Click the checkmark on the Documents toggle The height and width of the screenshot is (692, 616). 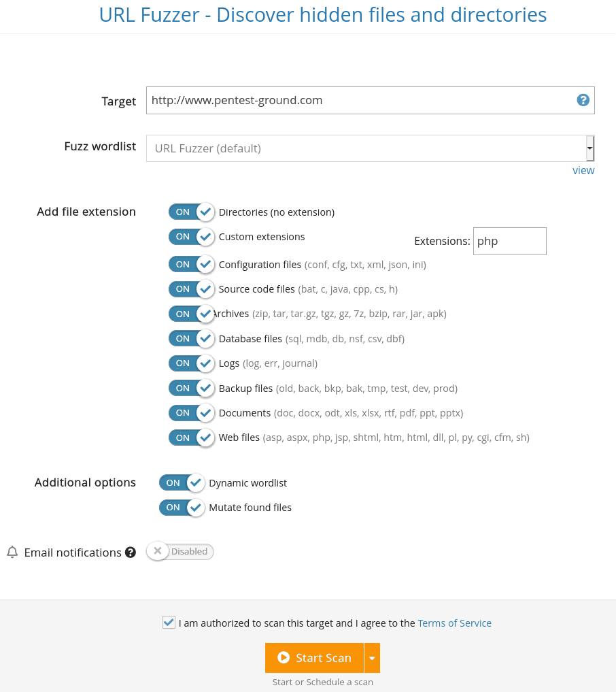click(204, 412)
